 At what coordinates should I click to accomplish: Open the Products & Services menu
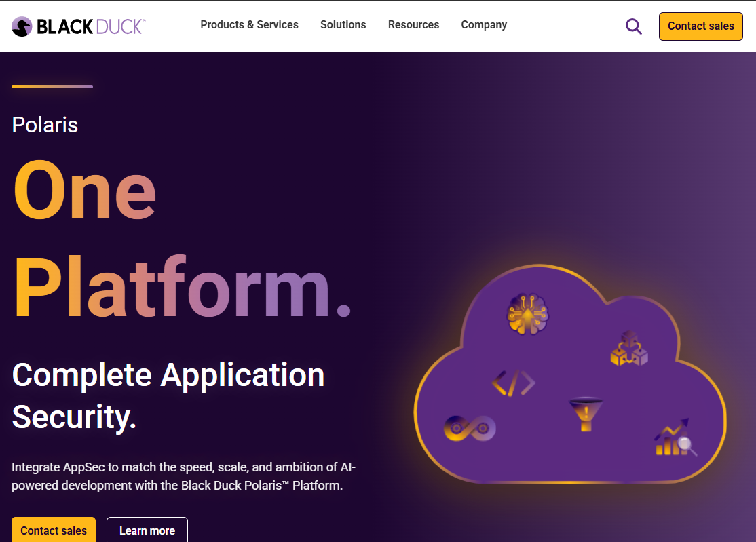pyautogui.click(x=249, y=24)
